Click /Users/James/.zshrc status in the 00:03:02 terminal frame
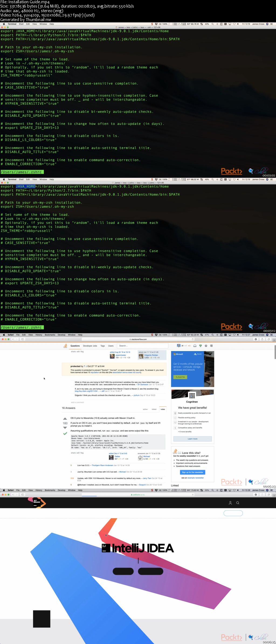 (x=22, y=172)
